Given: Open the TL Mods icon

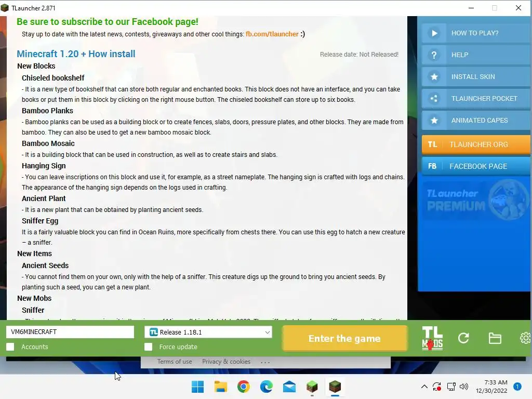Looking at the screenshot, I should (x=432, y=338).
